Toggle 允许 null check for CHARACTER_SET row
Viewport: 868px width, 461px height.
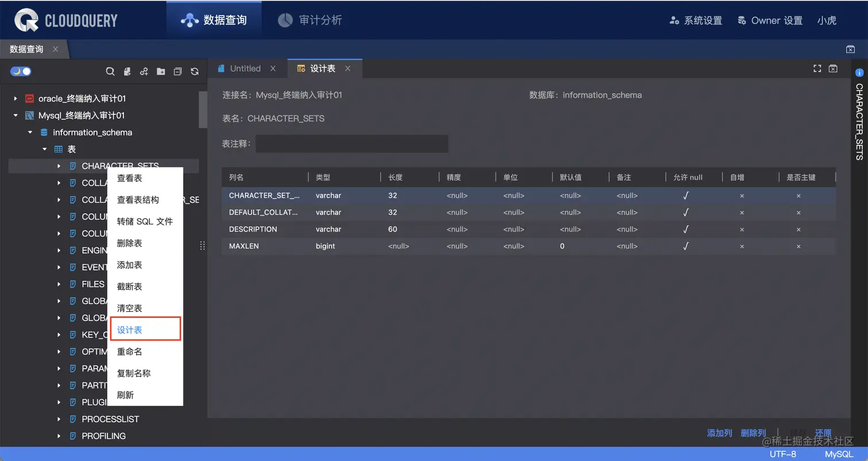pos(686,195)
